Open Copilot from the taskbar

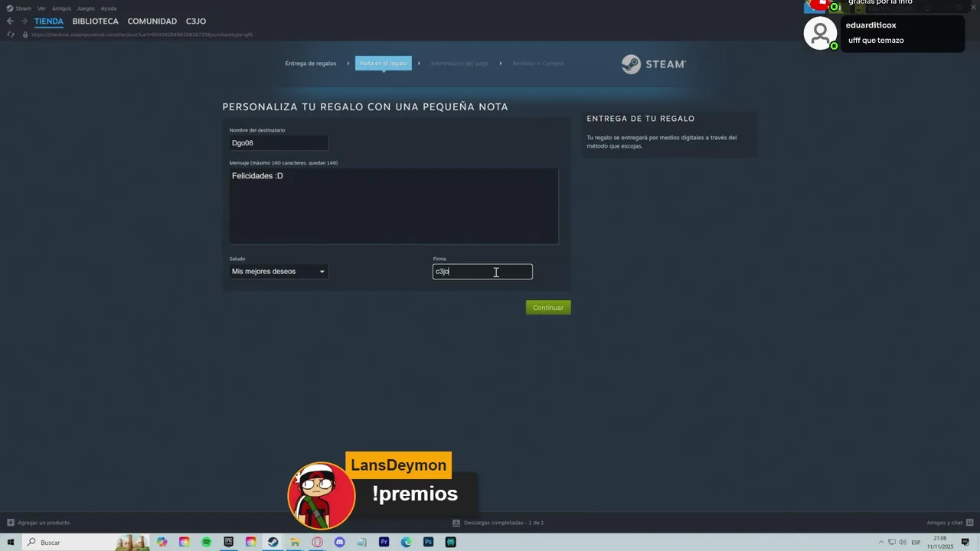click(162, 542)
